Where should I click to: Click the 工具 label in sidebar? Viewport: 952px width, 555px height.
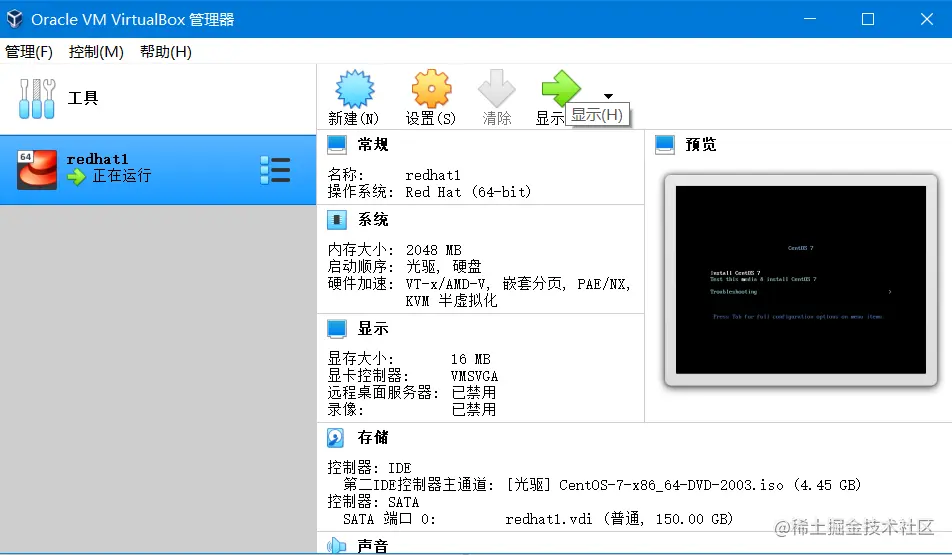(83, 98)
